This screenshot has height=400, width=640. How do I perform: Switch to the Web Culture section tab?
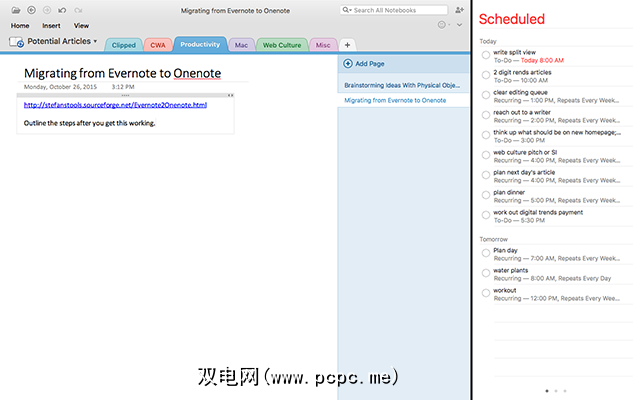282,45
